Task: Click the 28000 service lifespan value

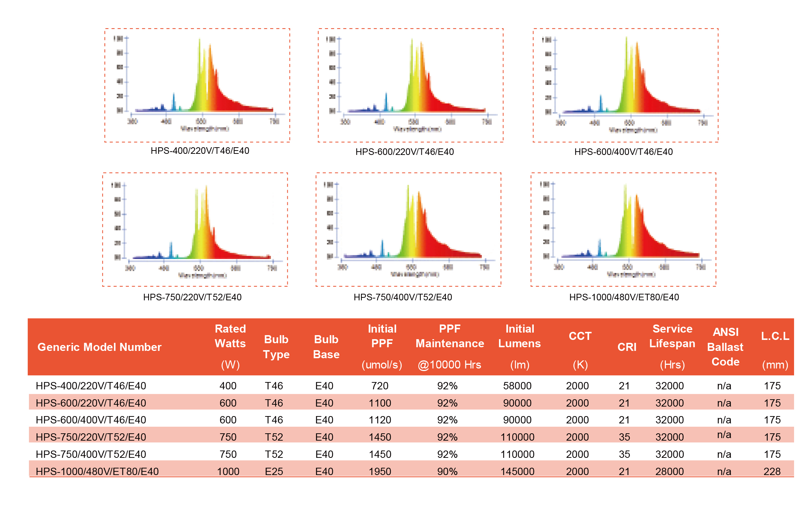Action: pos(669,471)
